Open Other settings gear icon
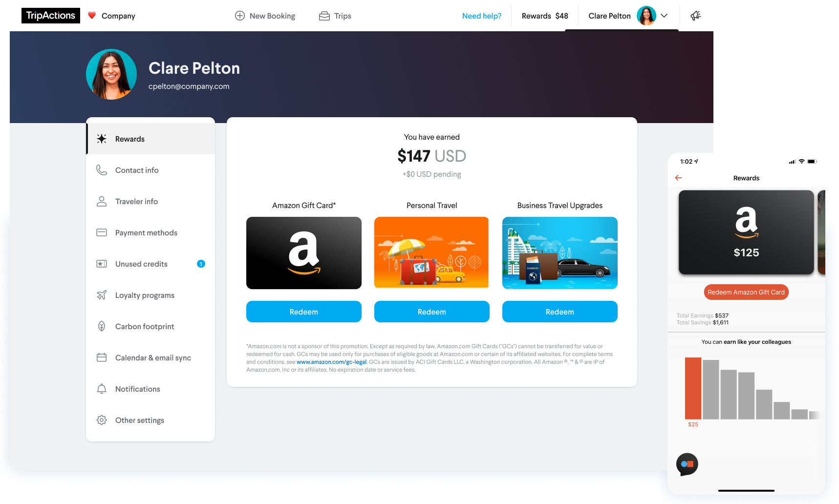This screenshot has height=504, width=839. pyautogui.click(x=102, y=420)
